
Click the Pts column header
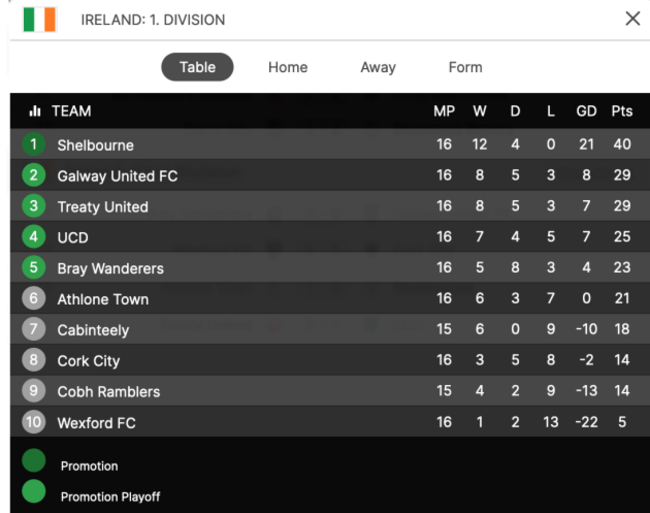(x=622, y=111)
